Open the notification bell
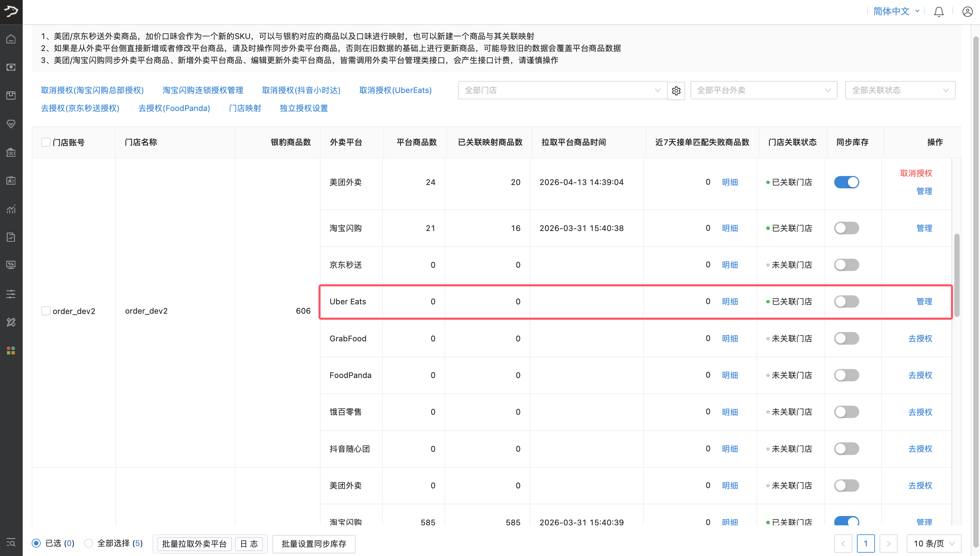This screenshot has width=980, height=556. [x=939, y=12]
